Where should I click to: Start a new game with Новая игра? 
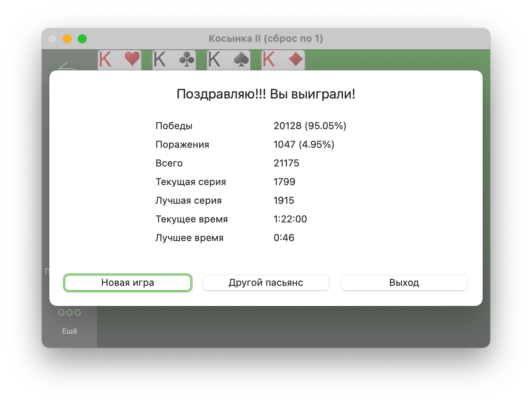pyautogui.click(x=128, y=283)
